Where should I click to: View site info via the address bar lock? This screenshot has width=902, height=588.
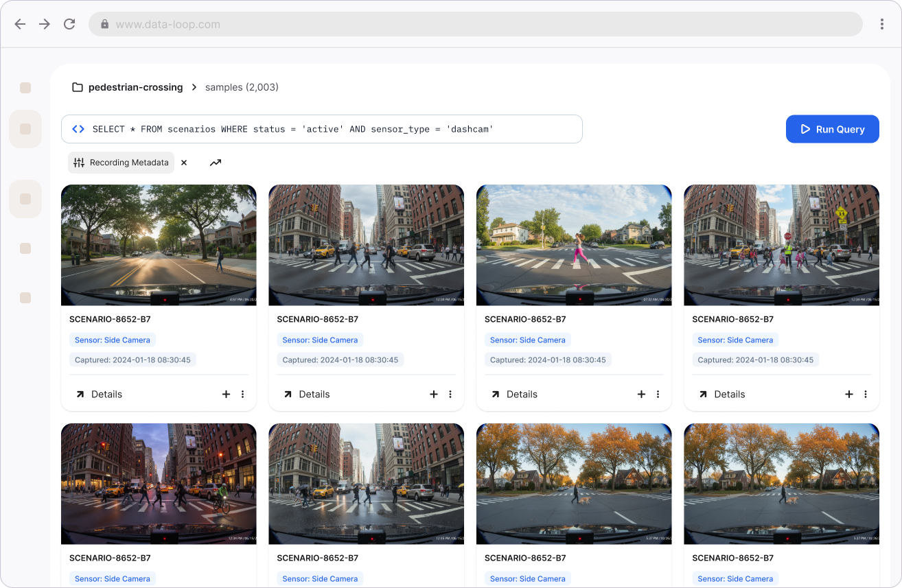(105, 24)
